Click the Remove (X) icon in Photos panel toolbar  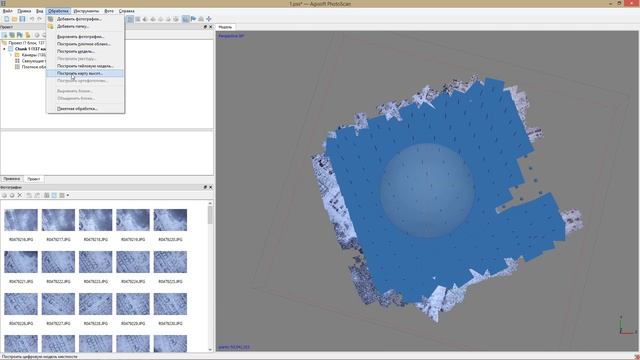(x=20, y=196)
